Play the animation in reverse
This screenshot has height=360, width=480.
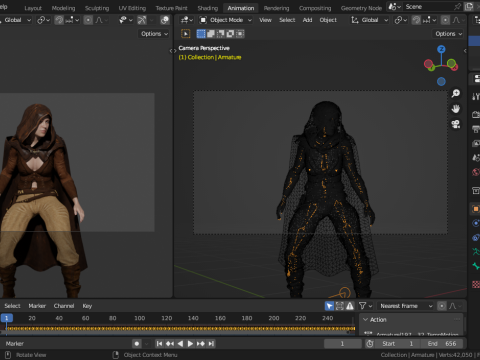click(x=180, y=344)
